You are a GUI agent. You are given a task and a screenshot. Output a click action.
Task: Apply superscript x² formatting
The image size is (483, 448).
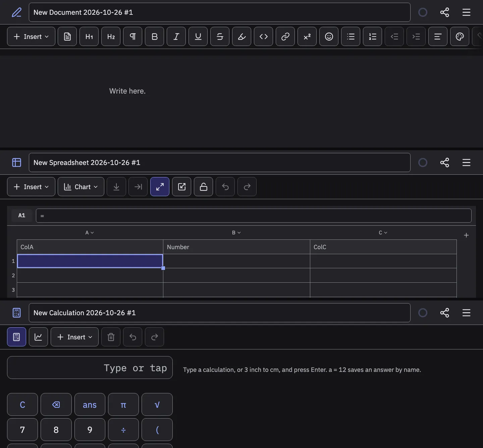click(307, 37)
